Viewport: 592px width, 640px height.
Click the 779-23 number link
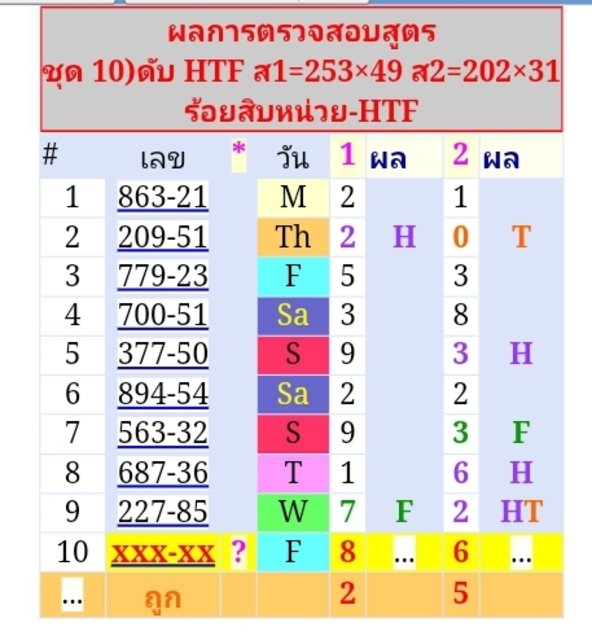[x=163, y=276]
